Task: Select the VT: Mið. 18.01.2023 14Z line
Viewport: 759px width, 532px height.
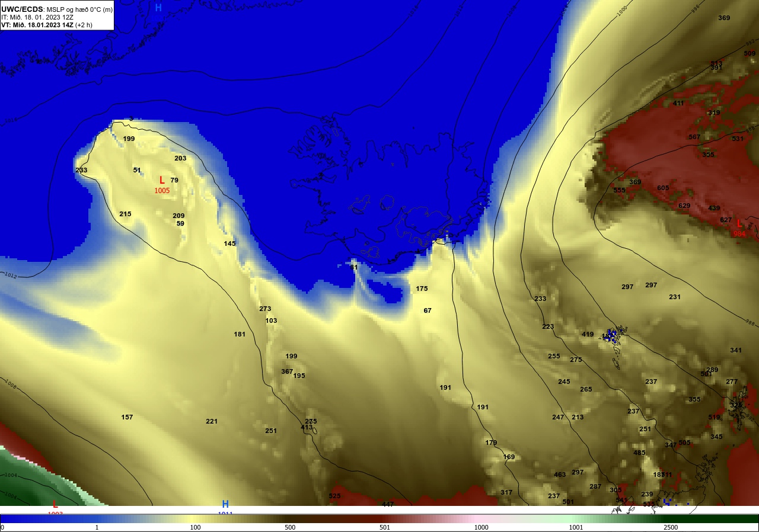Action: pos(46,25)
